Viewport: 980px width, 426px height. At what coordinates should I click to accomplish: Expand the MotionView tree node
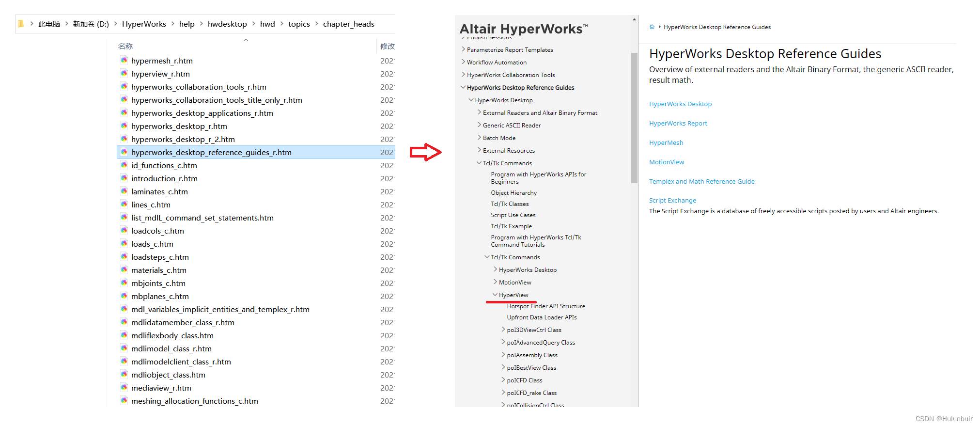[x=495, y=282]
